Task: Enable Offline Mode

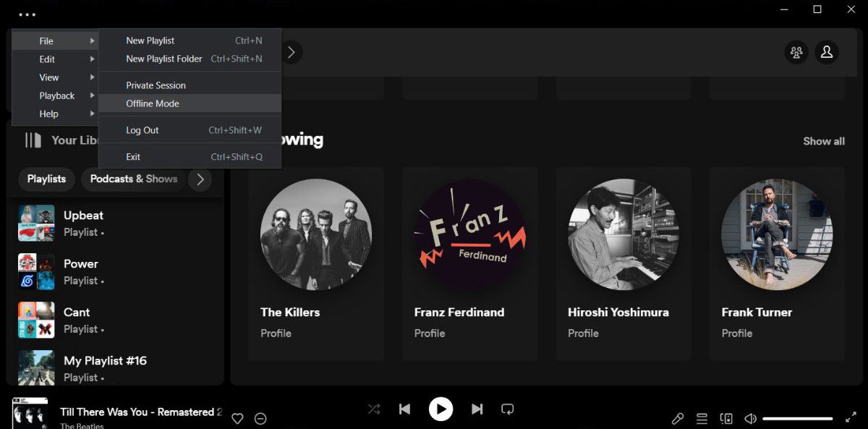Action: coord(190,103)
